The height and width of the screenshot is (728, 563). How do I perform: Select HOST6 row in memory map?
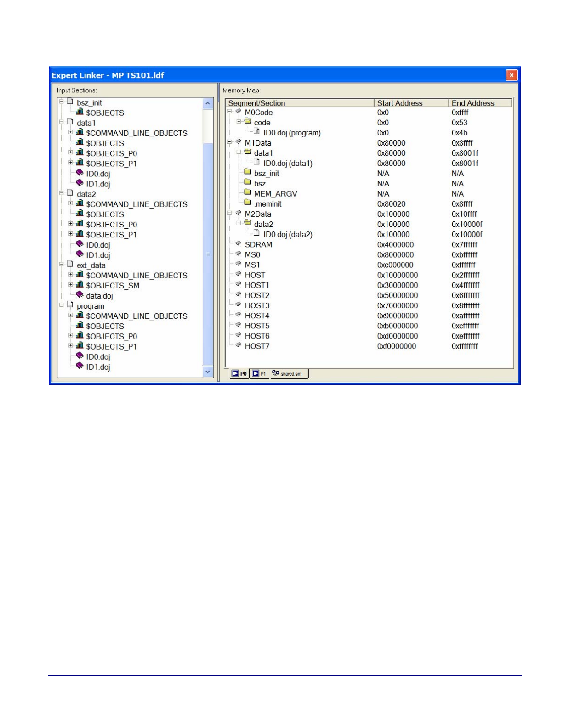coord(369,336)
